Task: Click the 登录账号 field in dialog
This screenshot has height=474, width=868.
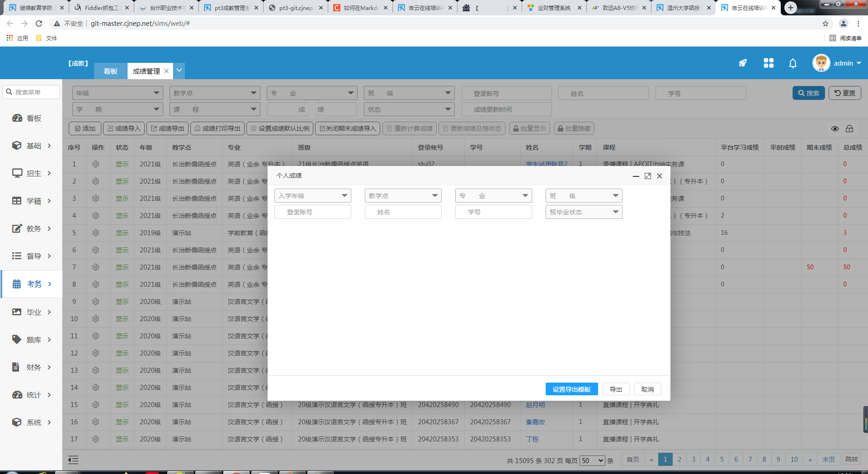Action: click(312, 212)
